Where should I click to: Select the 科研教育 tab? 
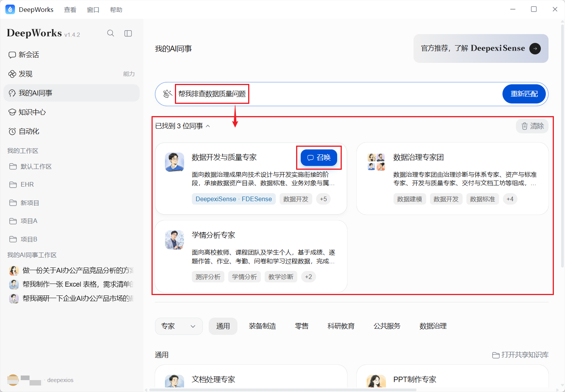pos(341,326)
